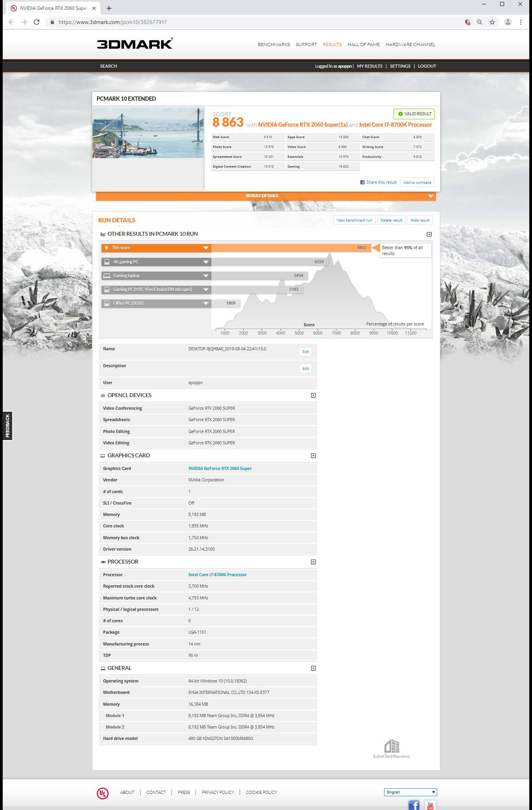Open the Chrome profile avatar icon
Viewport: 532px width, 810px height.
[x=508, y=22]
